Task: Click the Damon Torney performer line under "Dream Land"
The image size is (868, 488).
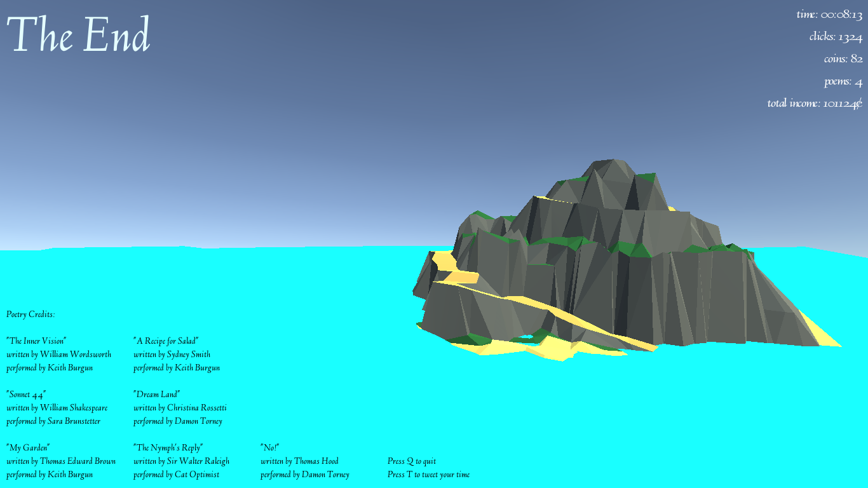Action: (x=178, y=421)
